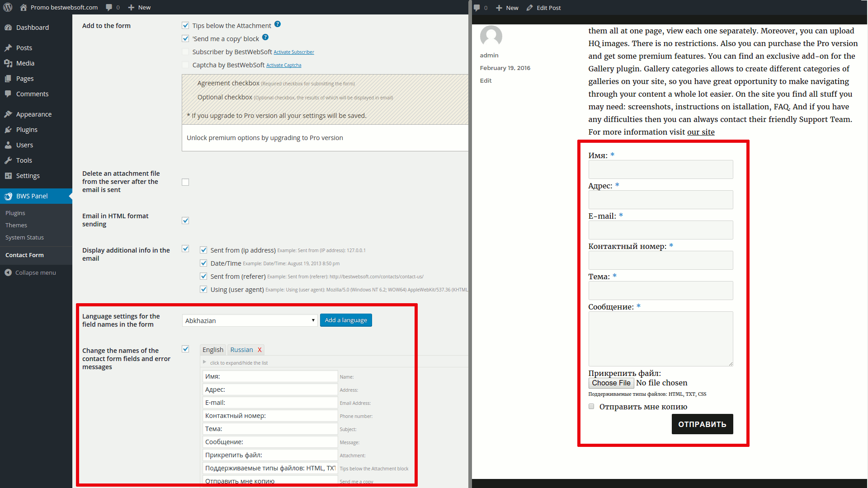This screenshot has height=488, width=868.
Task: Click 'February 19, 2016' date link
Action: (505, 68)
